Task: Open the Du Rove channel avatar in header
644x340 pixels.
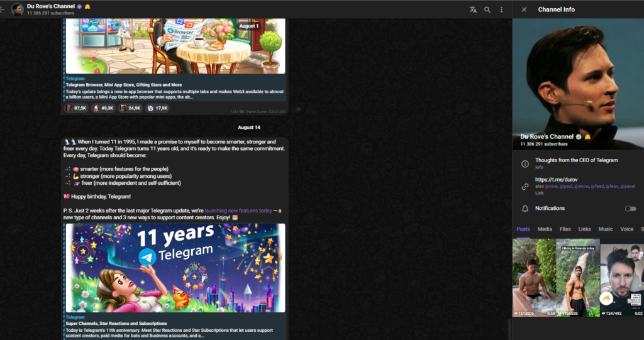Action: 17,9
